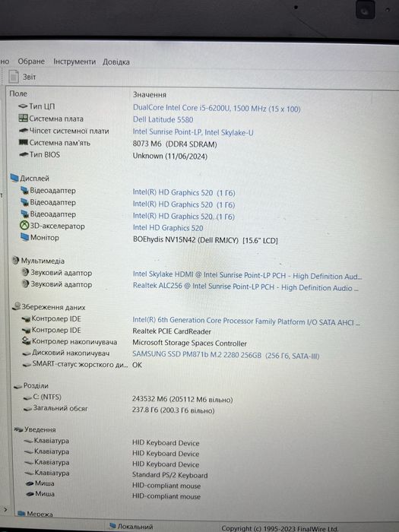Click the Збереження даних section icon
Screen dimensions: 399x532
pos(16,306)
